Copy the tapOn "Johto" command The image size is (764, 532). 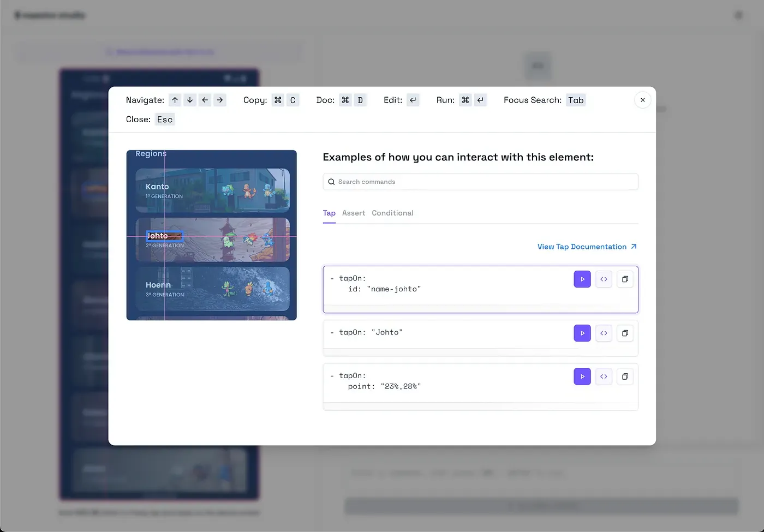pos(625,333)
